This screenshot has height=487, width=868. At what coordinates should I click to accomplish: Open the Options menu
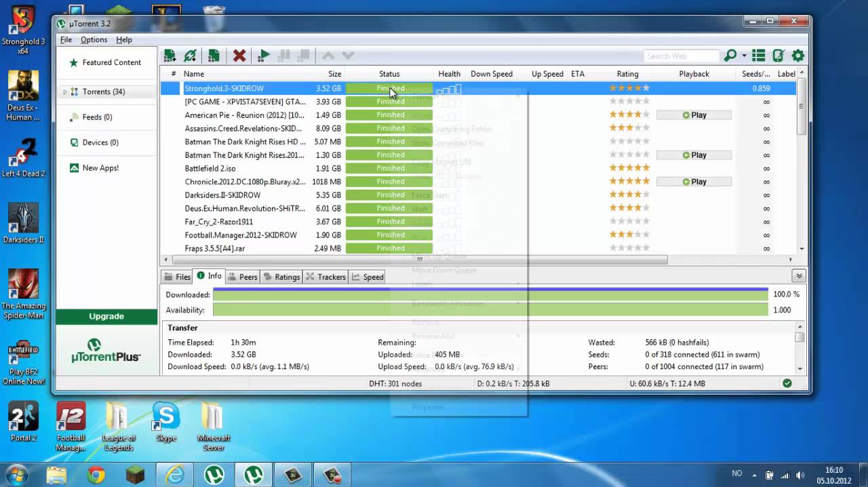pos(94,40)
